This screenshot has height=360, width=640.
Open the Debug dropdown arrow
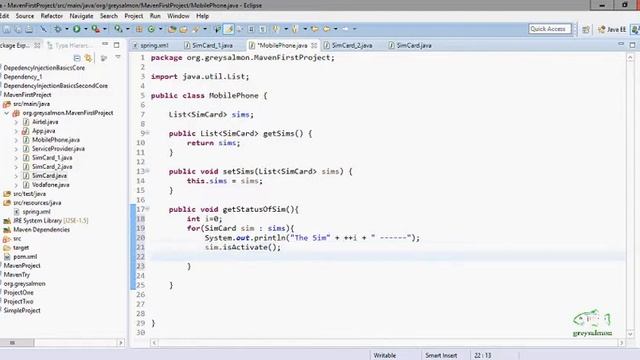tap(67, 29)
